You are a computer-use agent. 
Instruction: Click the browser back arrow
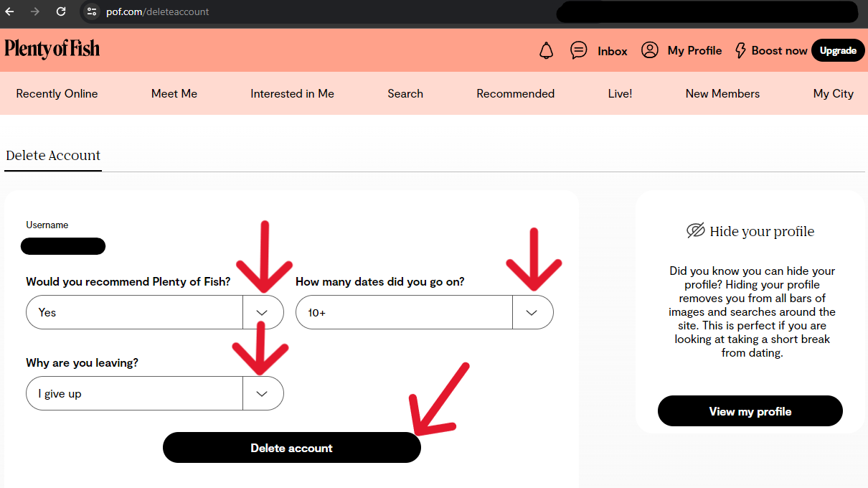coord(10,11)
